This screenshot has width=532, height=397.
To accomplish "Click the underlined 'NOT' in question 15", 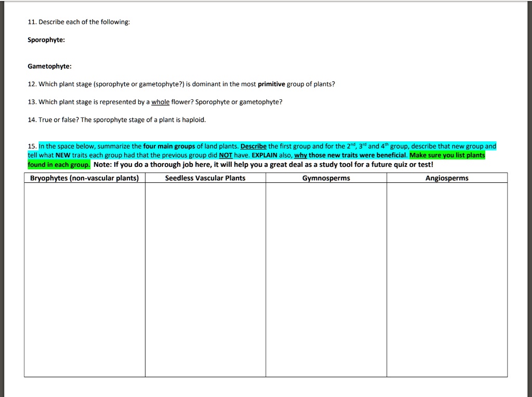I will (225, 155).
